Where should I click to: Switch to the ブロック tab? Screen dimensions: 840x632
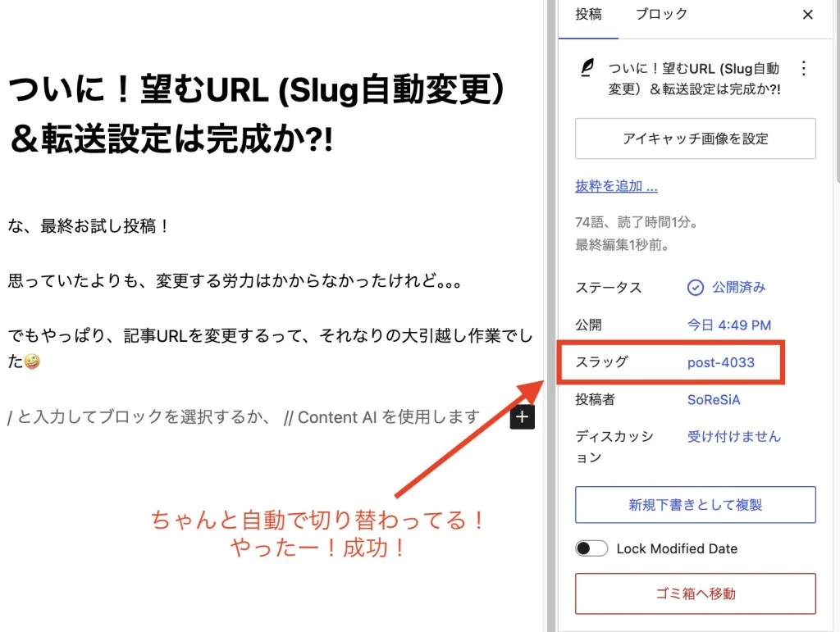661,15
